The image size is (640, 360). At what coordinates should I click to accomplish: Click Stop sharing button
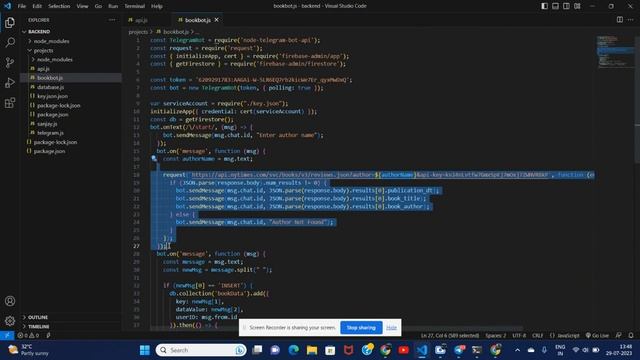click(361, 327)
